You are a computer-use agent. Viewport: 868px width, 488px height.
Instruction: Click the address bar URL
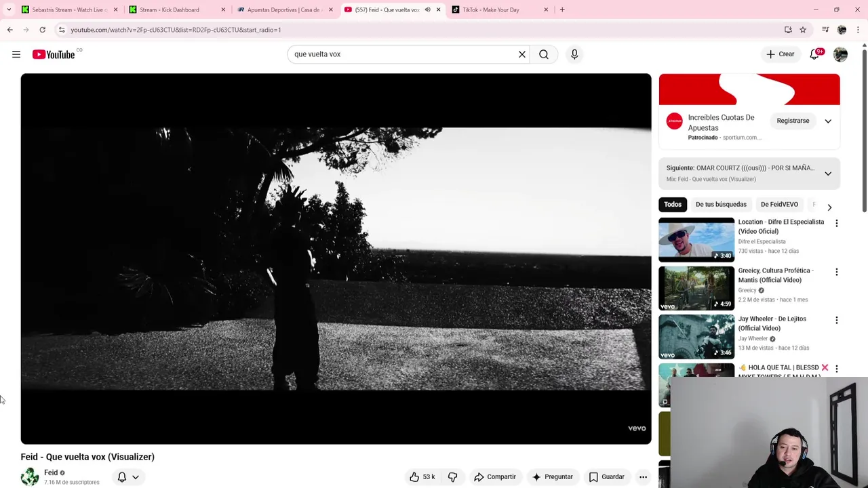point(176,30)
